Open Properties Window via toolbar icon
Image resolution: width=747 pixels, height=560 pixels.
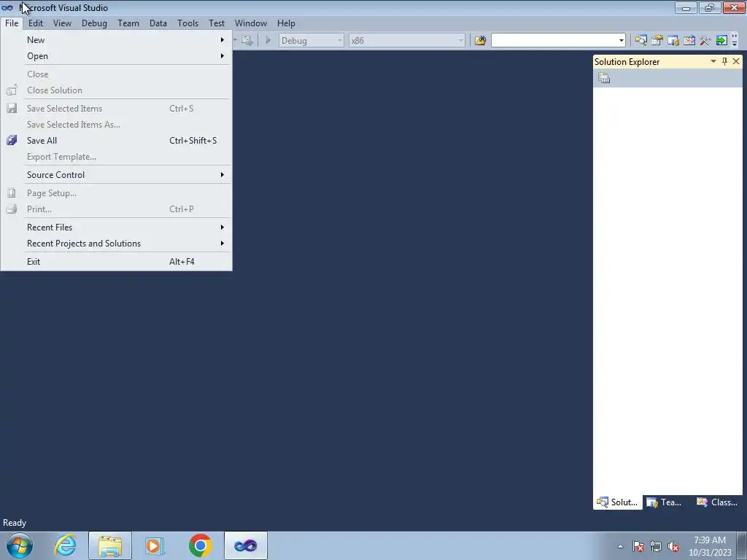[x=657, y=41]
